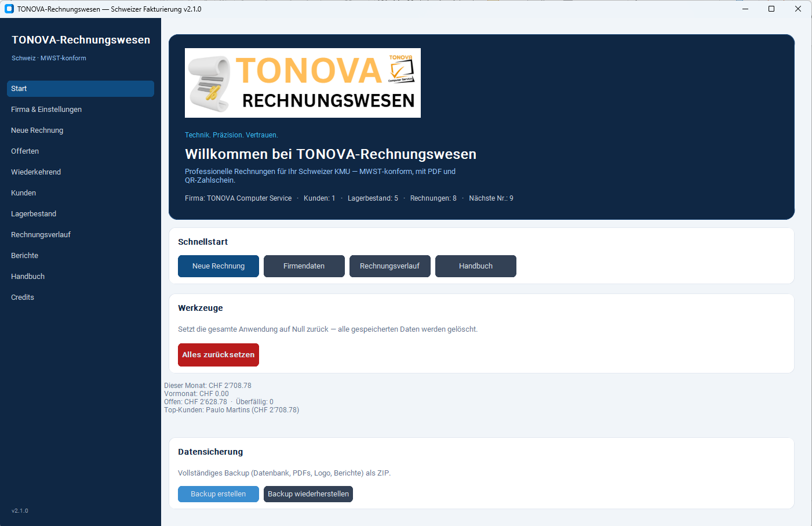The width and height of the screenshot is (812, 526).
Task: Click the red Alles zurücksetzen button
Action: point(219,355)
